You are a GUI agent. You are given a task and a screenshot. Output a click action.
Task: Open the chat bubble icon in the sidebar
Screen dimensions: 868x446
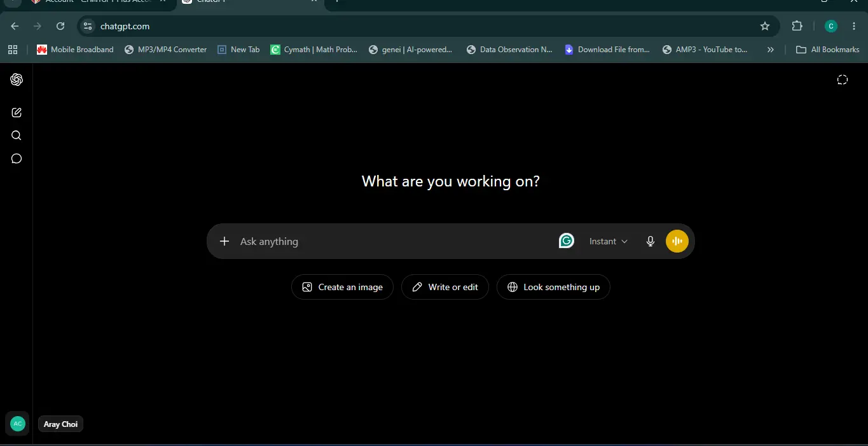pyautogui.click(x=17, y=158)
